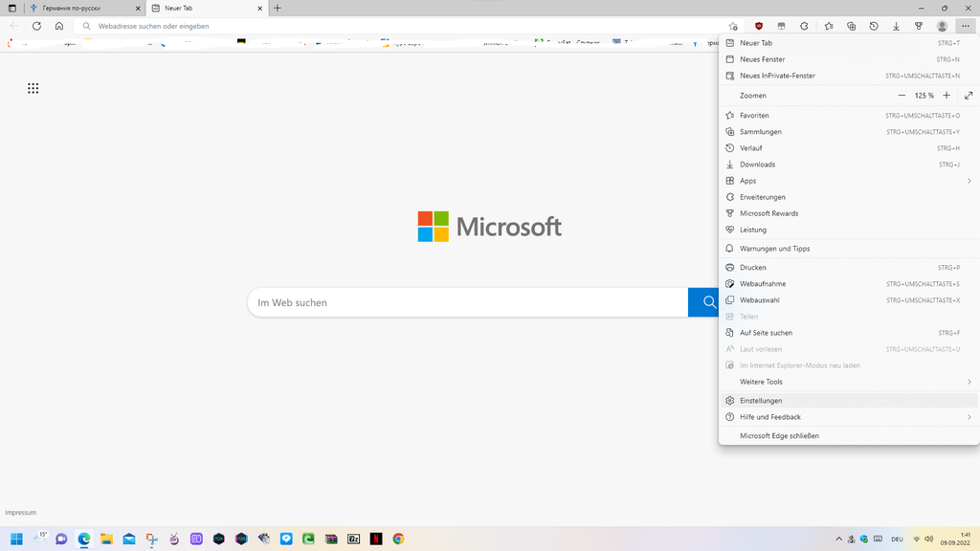Open Leistung menu entry
Viewport: 980px width, 551px height.
point(849,230)
